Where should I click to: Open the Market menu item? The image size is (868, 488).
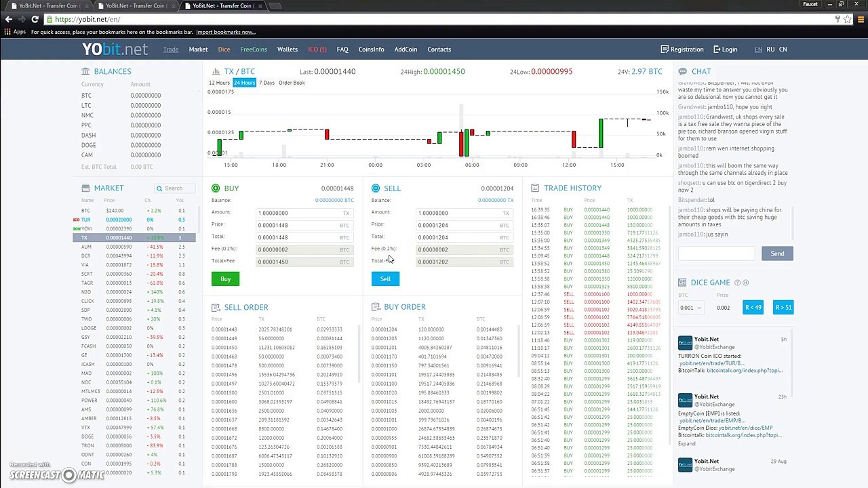198,49
